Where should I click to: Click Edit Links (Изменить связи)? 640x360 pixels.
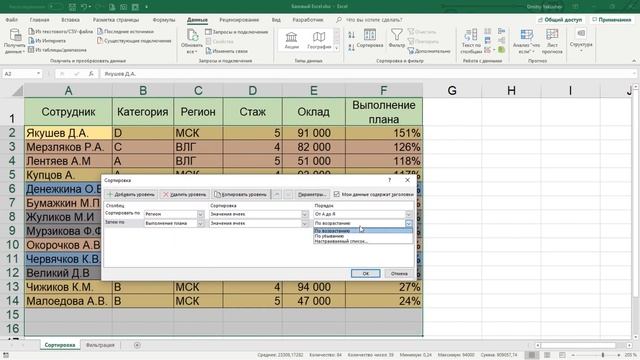click(227, 51)
